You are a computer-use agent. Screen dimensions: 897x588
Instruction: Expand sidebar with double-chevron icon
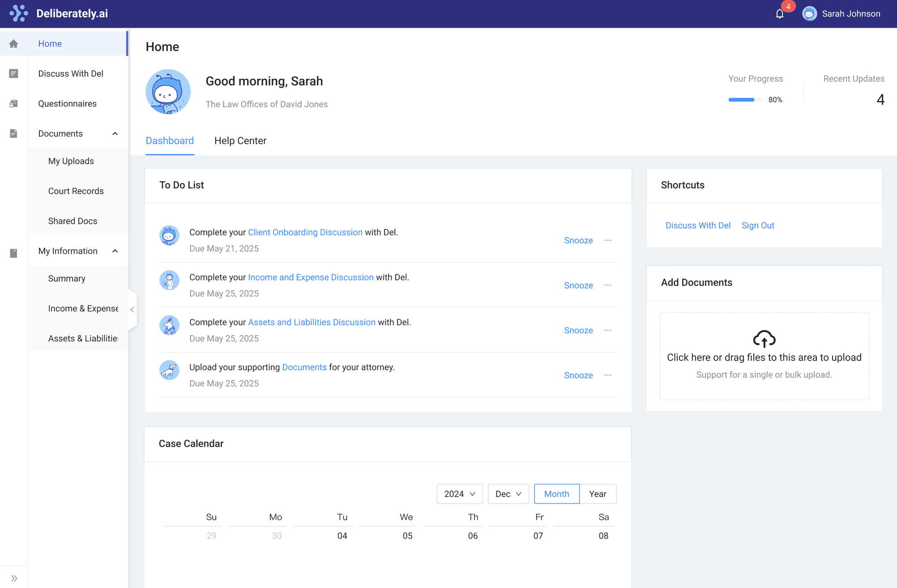[x=14, y=578]
